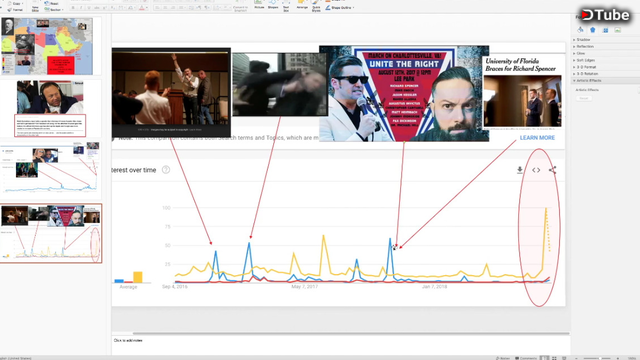Screen dimensions: 640x360
Task: Open the Effects pentagon tab icon
Action: [x=593, y=30]
